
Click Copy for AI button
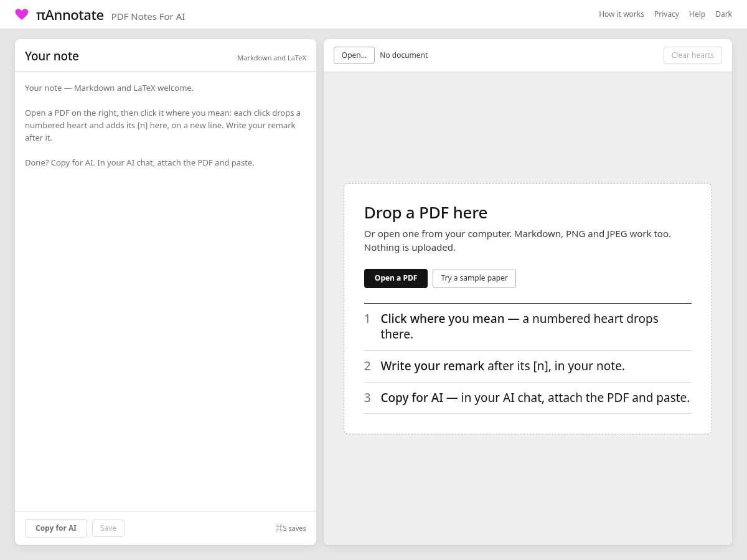tap(56, 528)
